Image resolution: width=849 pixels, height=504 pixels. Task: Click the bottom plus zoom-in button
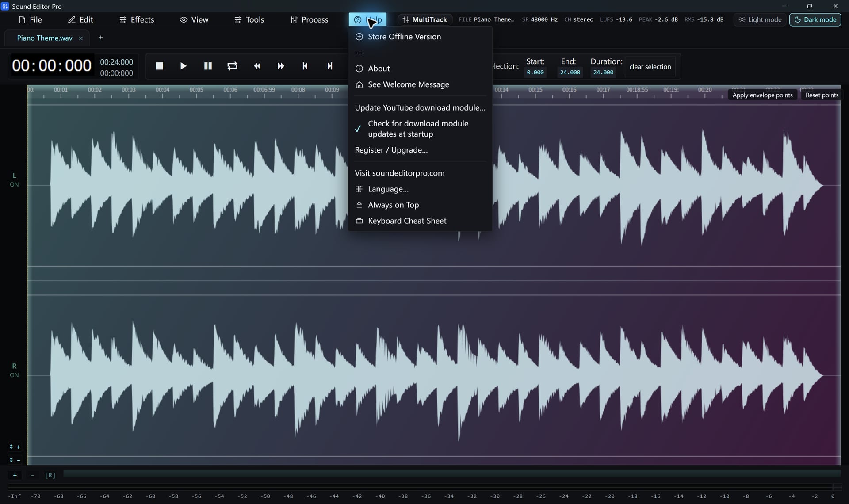point(15,475)
